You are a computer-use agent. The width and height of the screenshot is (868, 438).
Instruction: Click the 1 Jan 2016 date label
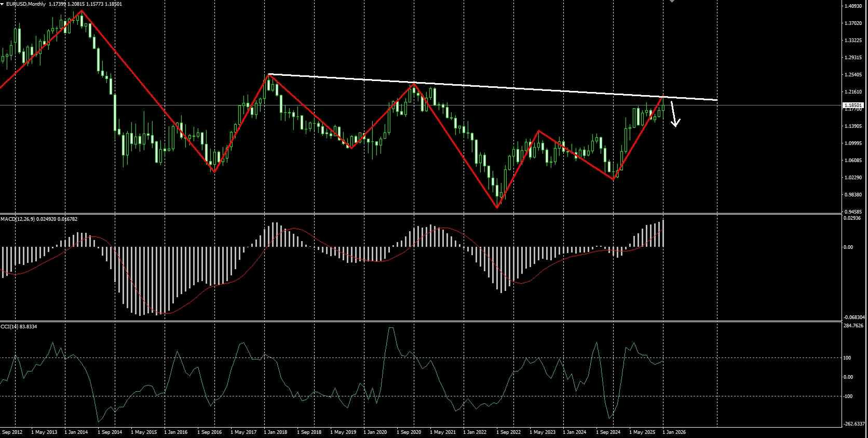(176, 432)
